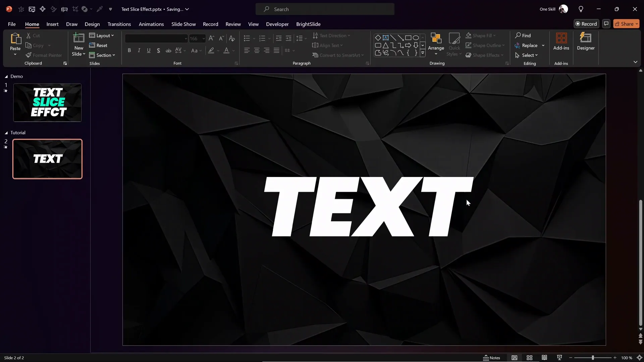Decrease list indent level
This screenshot has width=644, height=362.
click(x=278, y=38)
